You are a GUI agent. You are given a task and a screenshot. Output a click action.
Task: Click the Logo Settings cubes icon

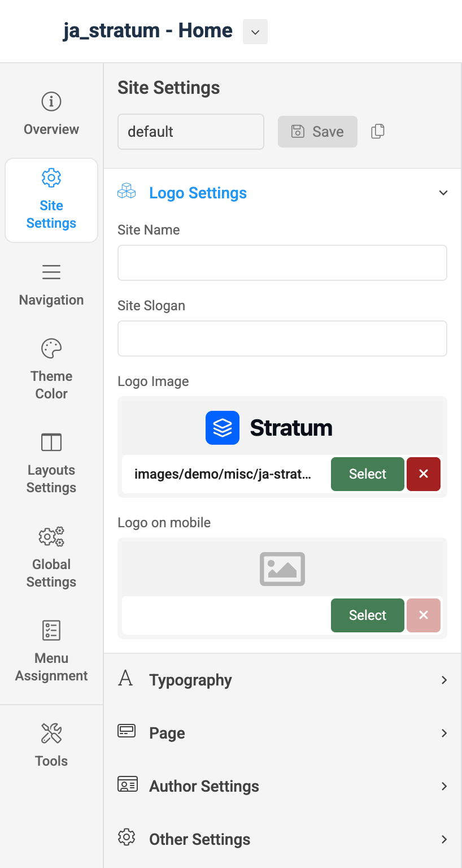pos(127,191)
